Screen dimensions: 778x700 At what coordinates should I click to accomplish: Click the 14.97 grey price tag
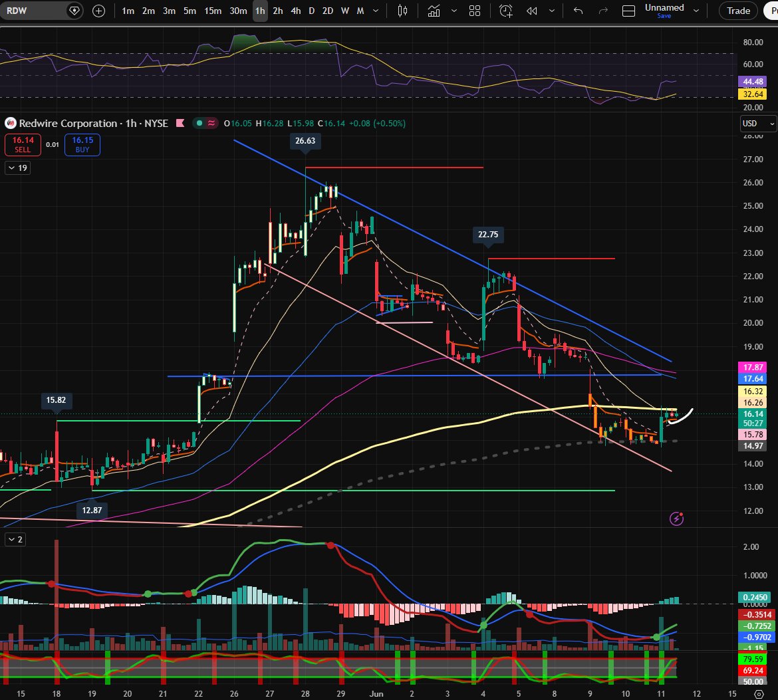click(753, 446)
